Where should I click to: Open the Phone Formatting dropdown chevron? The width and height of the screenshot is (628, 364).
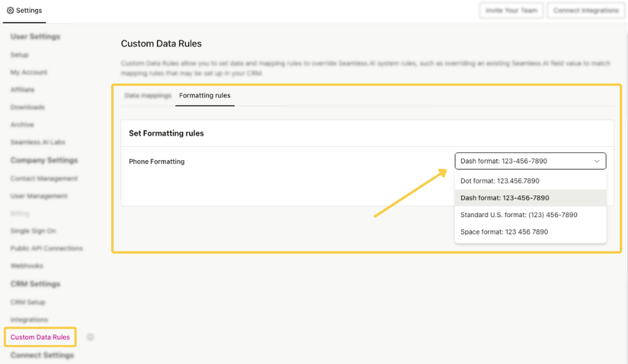tap(597, 161)
